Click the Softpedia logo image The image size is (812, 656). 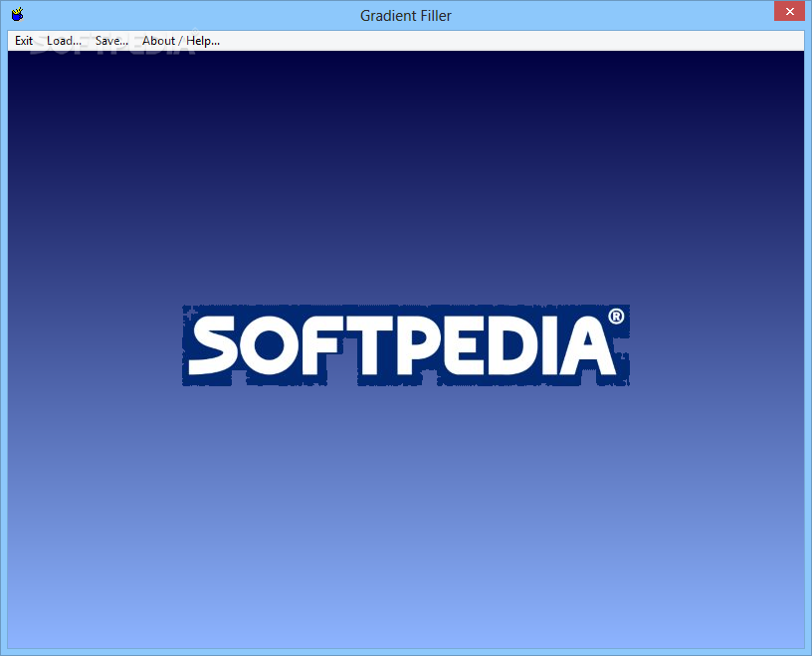[x=405, y=345]
